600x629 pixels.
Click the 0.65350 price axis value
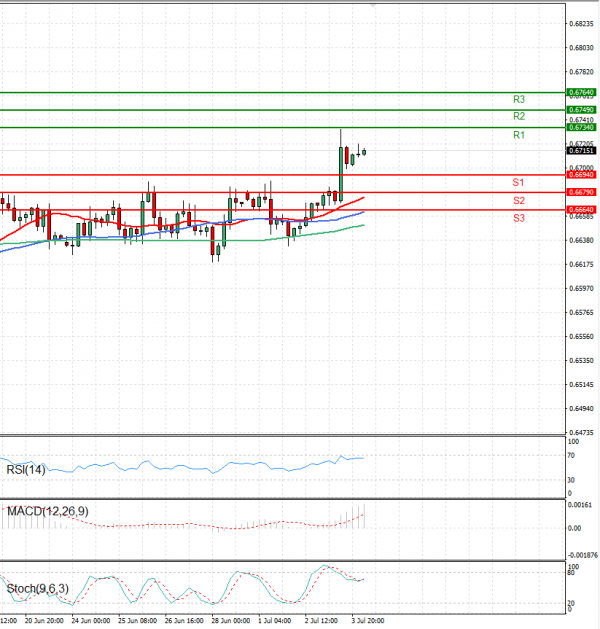point(582,361)
